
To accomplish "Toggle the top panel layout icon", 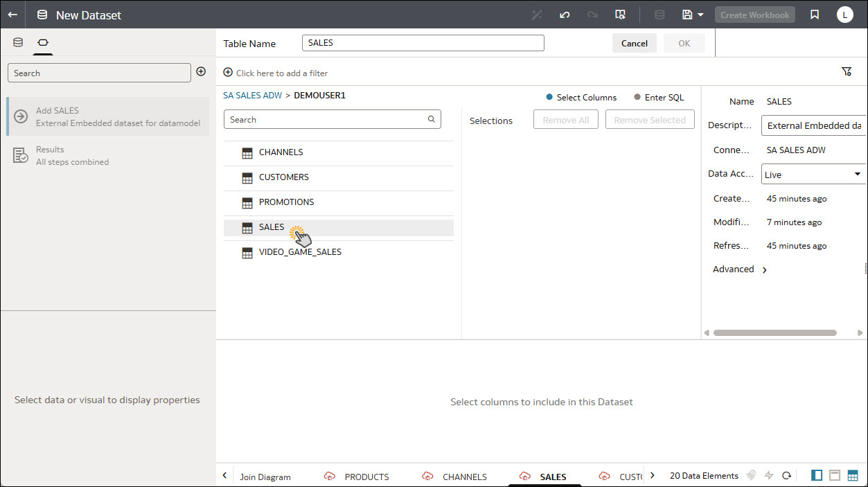I will click(835, 475).
